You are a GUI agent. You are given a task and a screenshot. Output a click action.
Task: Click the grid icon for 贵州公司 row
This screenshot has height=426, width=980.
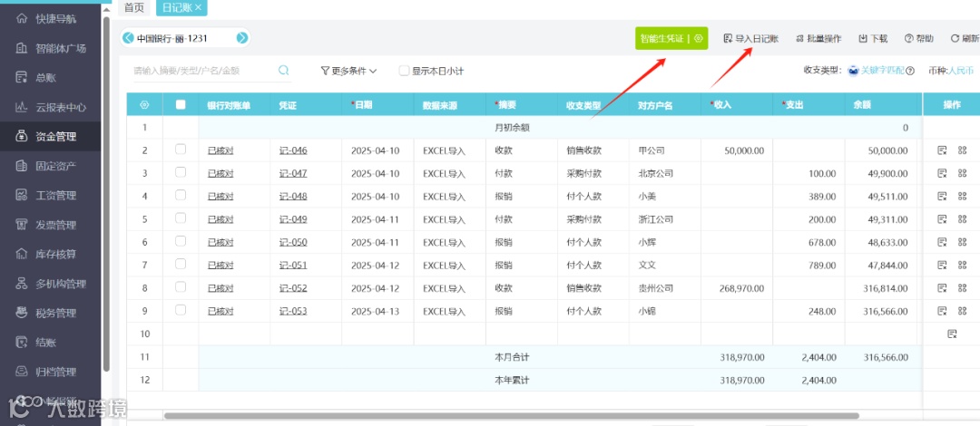(x=962, y=287)
